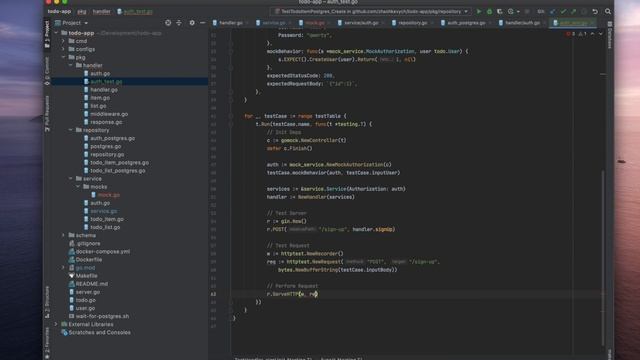Open the Makefile in project tree
Viewport: 640px width, 360px height.
[86, 276]
